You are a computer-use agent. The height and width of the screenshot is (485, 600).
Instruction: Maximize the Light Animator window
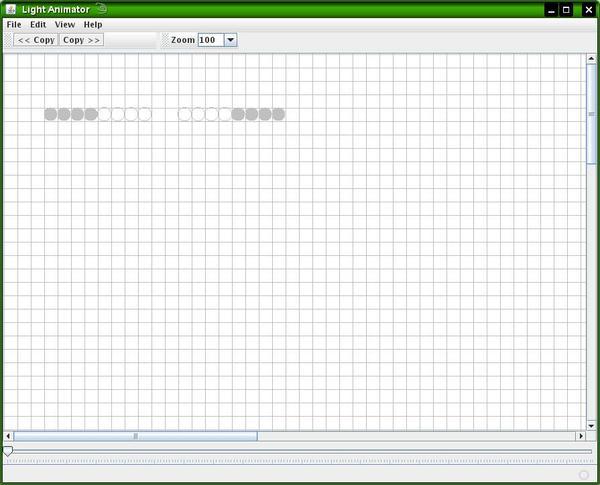(566, 9)
